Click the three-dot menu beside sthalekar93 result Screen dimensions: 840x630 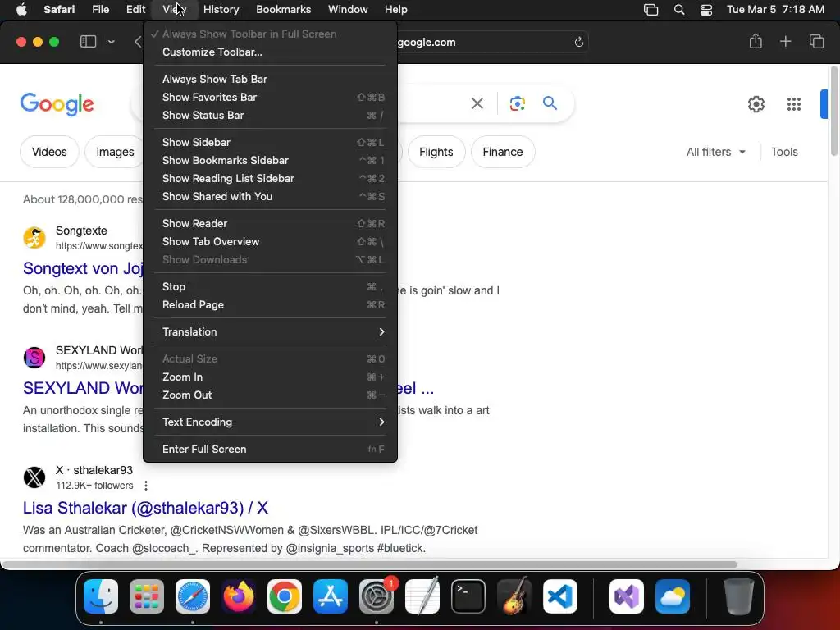click(x=146, y=486)
